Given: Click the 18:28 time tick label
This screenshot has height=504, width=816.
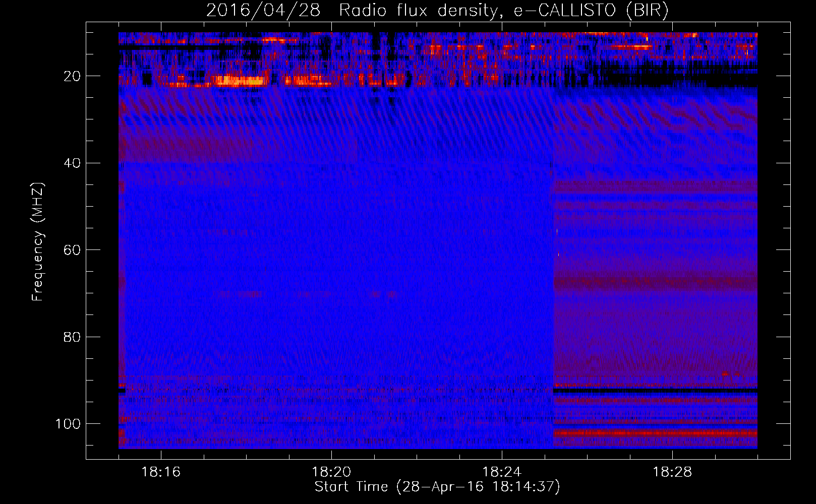Looking at the screenshot, I should coord(672,472).
